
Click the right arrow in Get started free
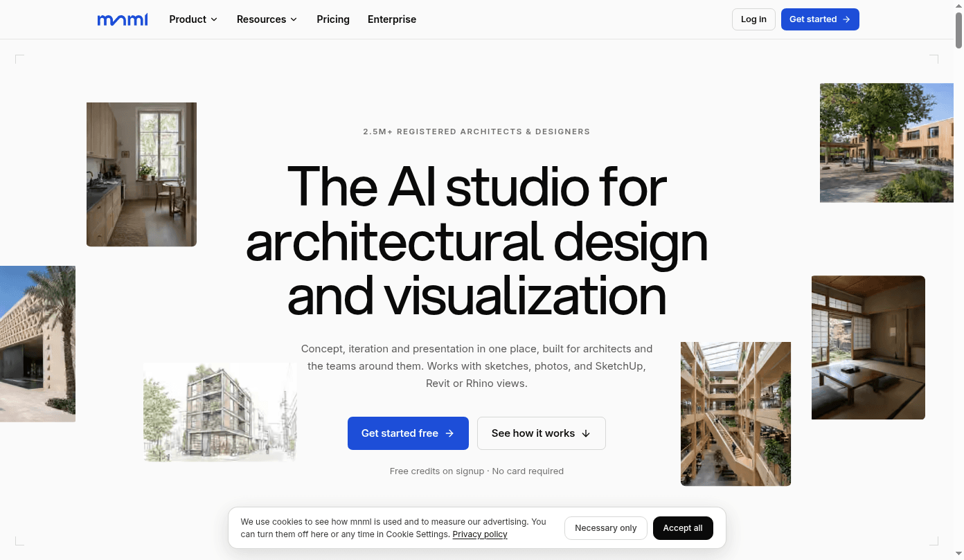click(449, 433)
